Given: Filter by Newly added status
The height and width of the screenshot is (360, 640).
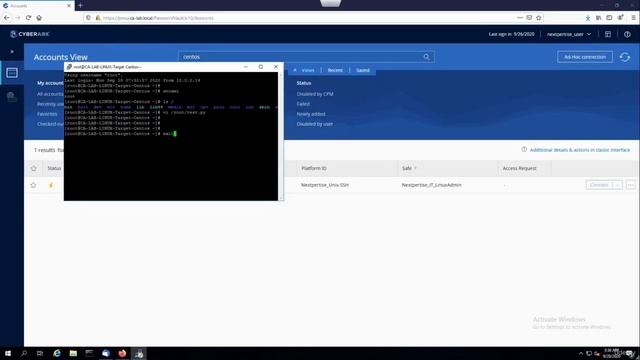Looking at the screenshot, I should (311, 114).
